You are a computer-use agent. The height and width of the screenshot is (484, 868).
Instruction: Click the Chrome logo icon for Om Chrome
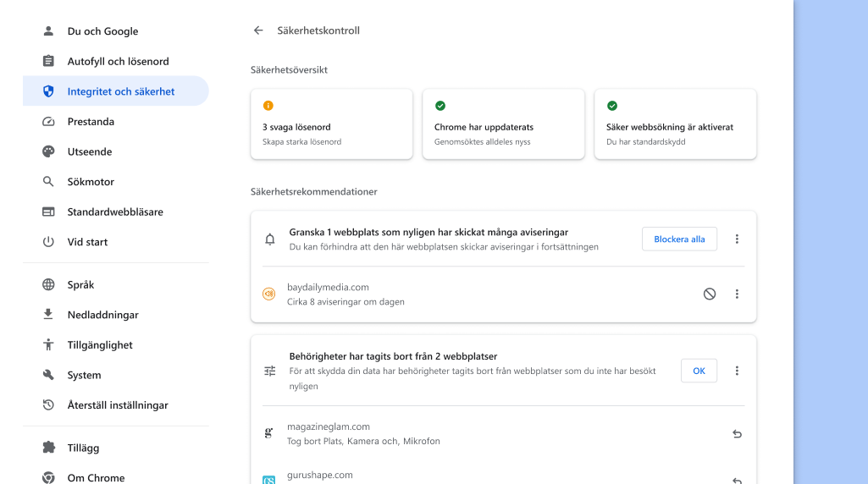click(49, 477)
